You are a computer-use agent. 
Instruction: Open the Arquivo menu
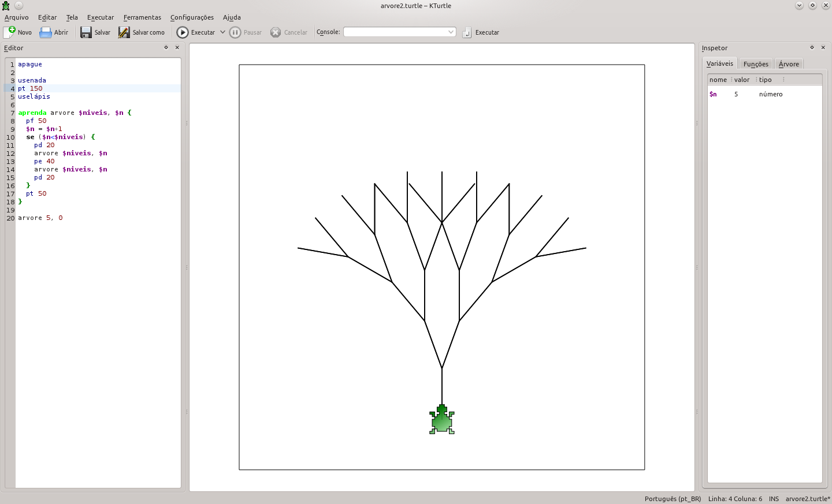17,17
